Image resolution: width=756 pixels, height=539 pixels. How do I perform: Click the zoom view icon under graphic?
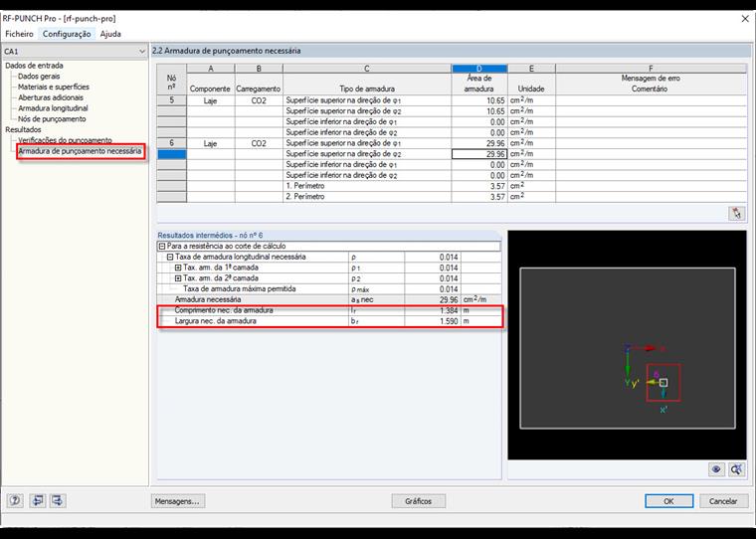[x=736, y=469]
